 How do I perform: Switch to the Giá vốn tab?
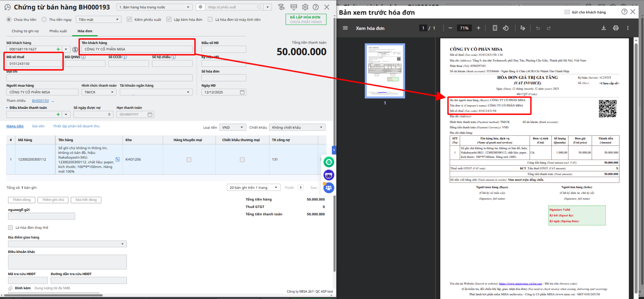[38, 126]
